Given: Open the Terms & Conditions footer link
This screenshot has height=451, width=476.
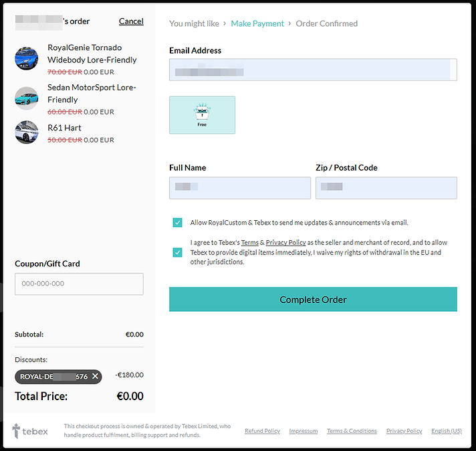Looking at the screenshot, I should [x=352, y=431].
